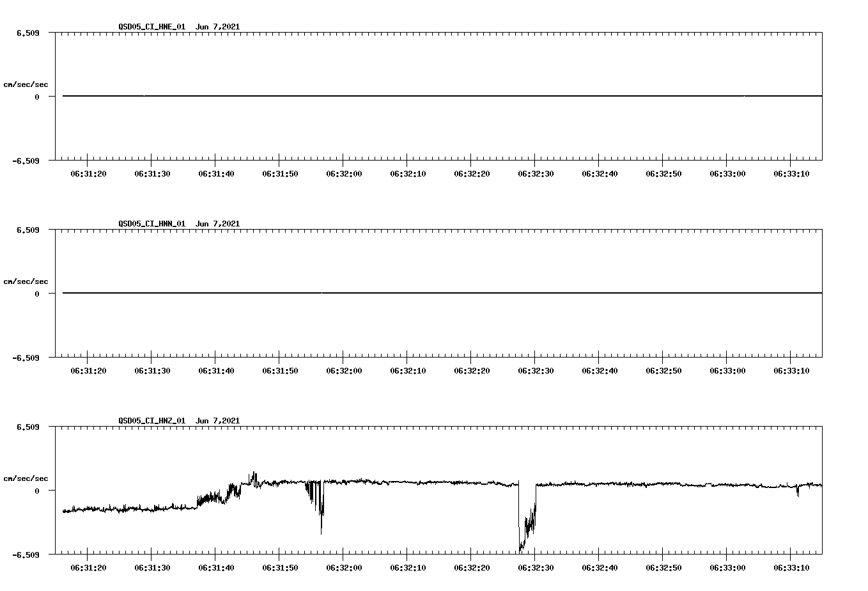868x591 pixels.
Task: Click 06:31:50 time label under HNE chart
Action: coord(280,174)
